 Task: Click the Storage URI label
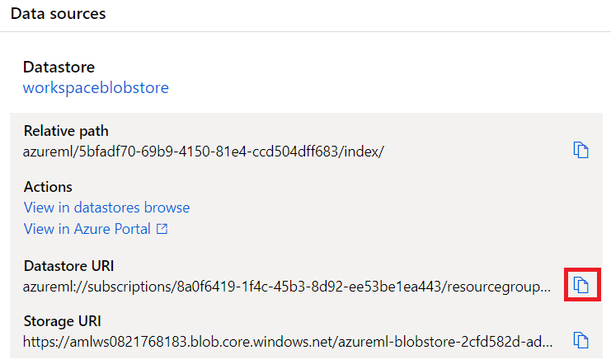coord(63,321)
